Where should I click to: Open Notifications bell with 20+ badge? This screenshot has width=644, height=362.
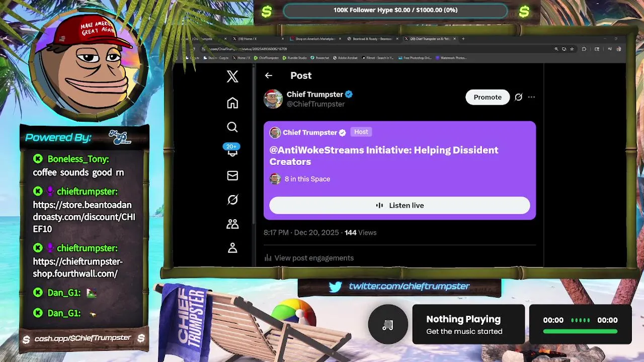[232, 150]
